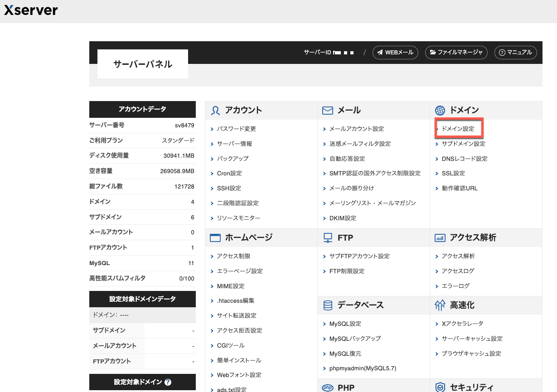Open the ファイルマネージャ button
This screenshot has height=392, width=557.
(456, 53)
